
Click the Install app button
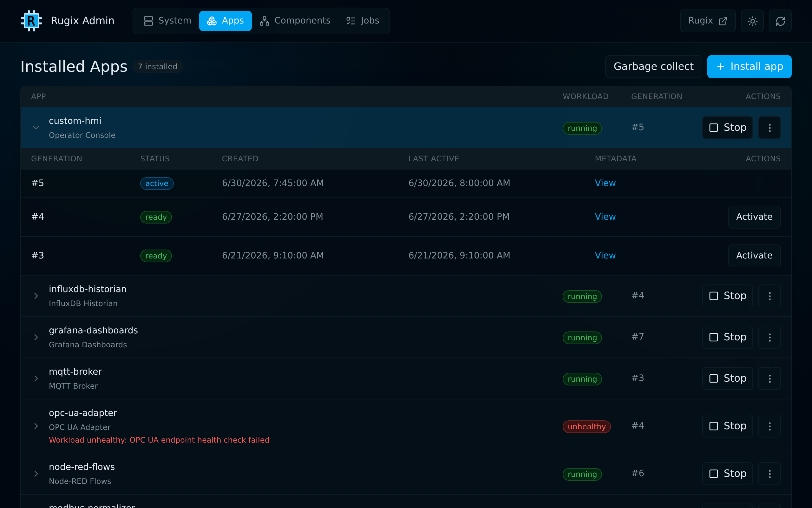tap(749, 67)
